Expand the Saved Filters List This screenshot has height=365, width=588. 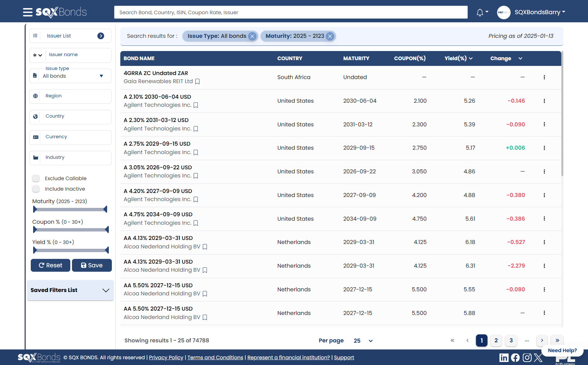click(x=70, y=290)
